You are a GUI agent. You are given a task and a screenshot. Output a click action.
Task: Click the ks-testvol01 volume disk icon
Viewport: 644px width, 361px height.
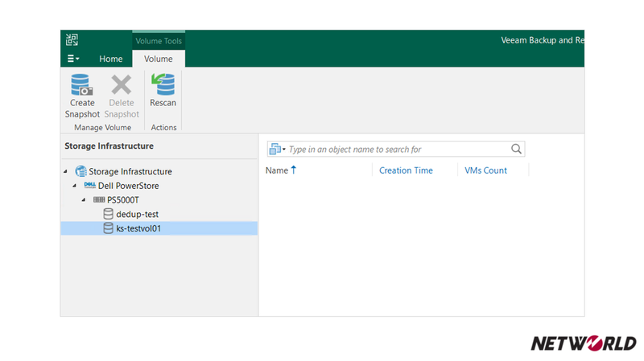[108, 228]
